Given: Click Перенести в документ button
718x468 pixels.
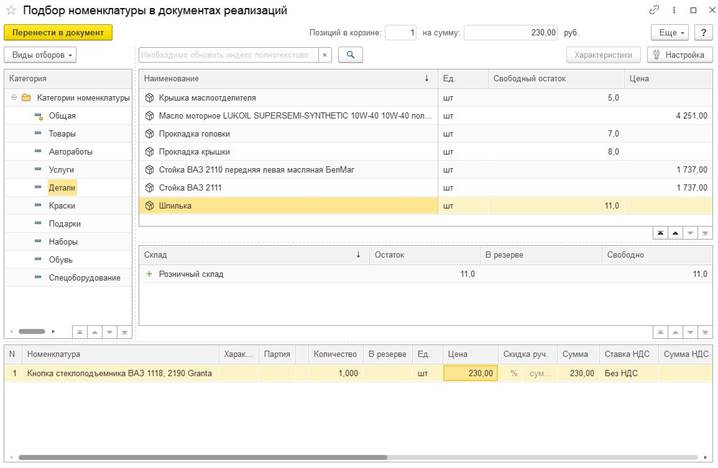Looking at the screenshot, I should pyautogui.click(x=58, y=33).
